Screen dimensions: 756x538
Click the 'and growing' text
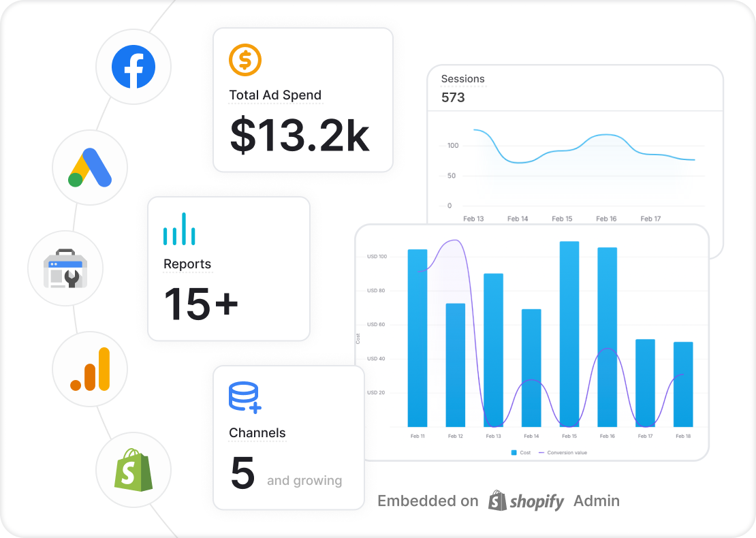304,481
